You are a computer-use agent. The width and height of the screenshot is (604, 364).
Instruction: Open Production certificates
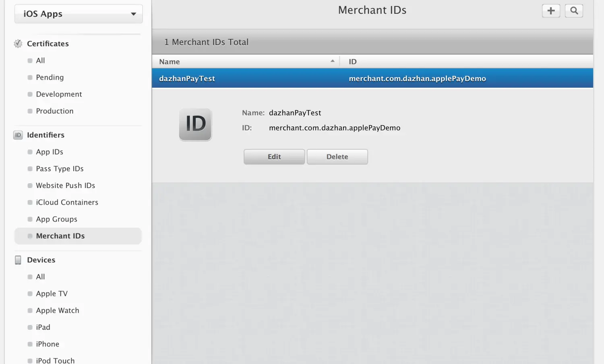pos(55,111)
